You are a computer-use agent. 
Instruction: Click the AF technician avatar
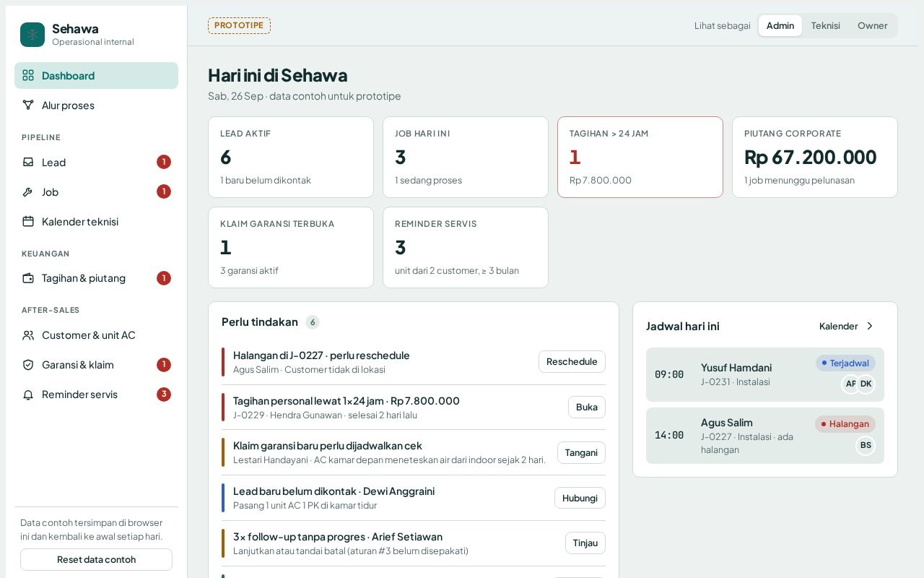point(851,384)
